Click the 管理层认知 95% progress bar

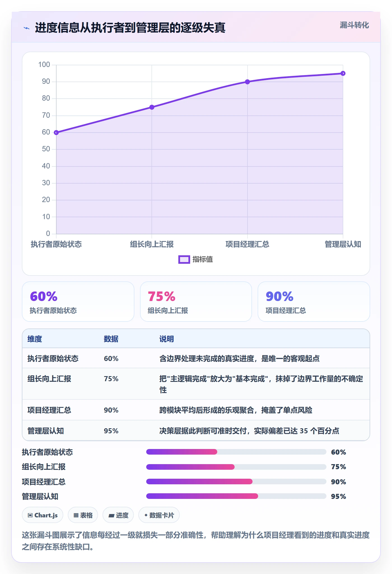click(236, 496)
